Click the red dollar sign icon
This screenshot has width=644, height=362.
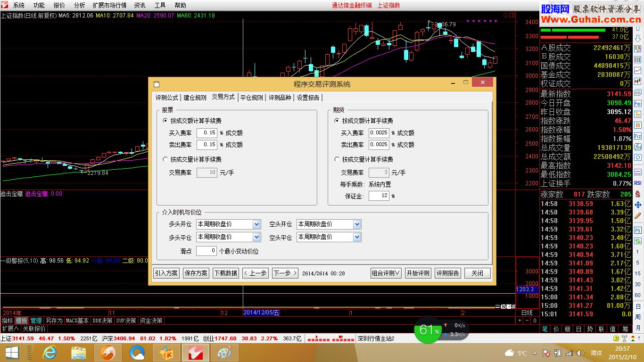point(638,194)
